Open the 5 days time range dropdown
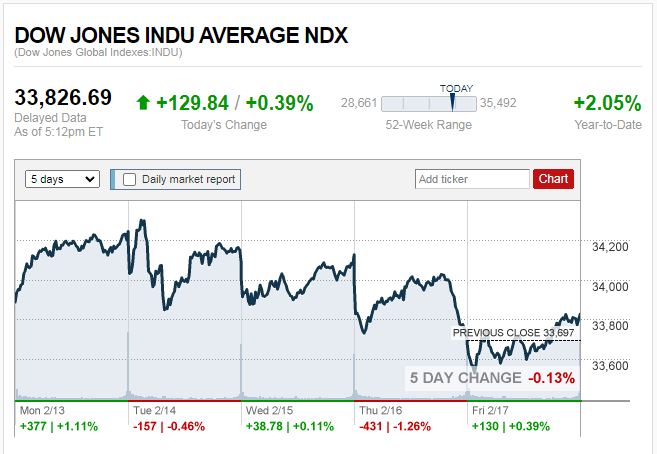657x454 pixels. [62, 179]
